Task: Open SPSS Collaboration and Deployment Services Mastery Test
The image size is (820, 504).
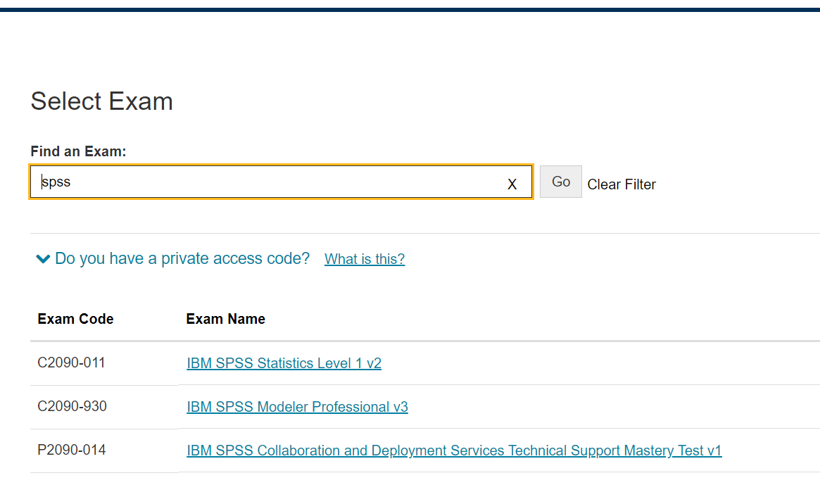Action: (x=454, y=451)
